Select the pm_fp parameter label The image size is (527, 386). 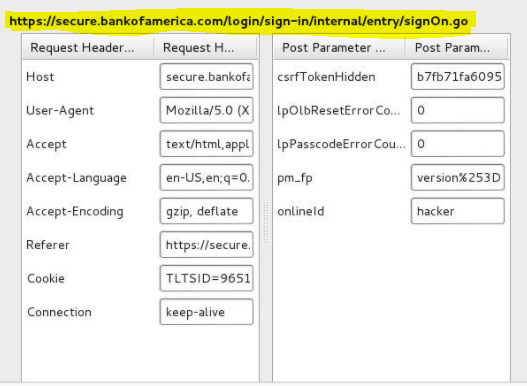tap(295, 178)
